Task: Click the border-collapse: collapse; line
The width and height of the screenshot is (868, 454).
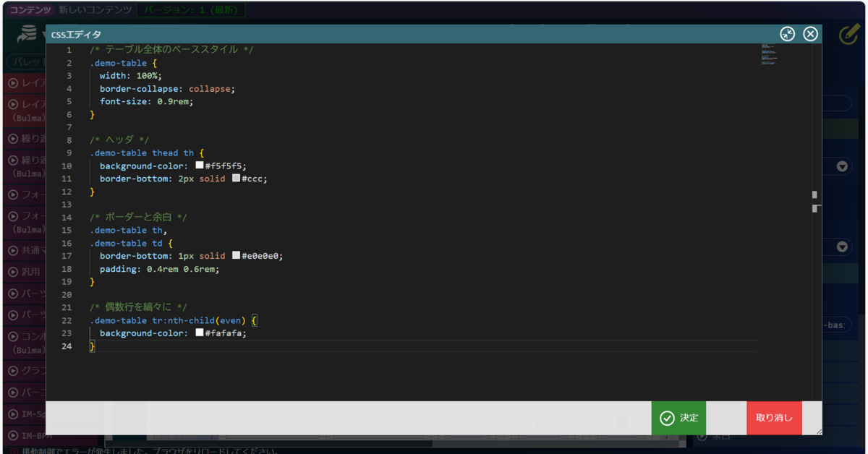Action: click(168, 89)
